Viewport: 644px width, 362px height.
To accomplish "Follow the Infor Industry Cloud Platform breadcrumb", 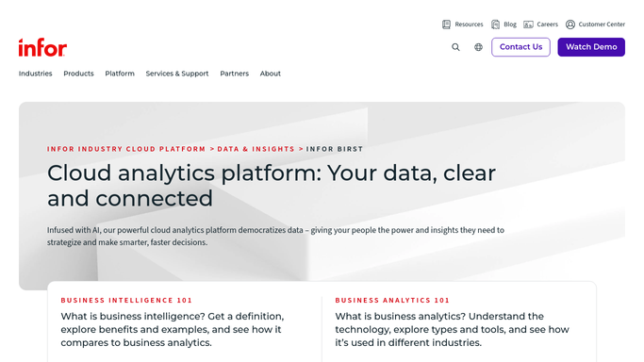I will pyautogui.click(x=126, y=149).
